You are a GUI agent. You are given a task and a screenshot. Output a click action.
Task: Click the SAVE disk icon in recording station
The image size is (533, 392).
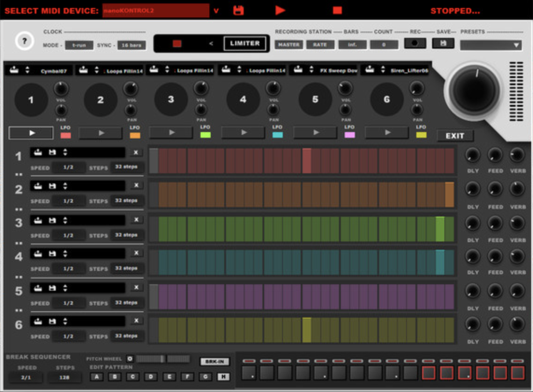pos(443,43)
